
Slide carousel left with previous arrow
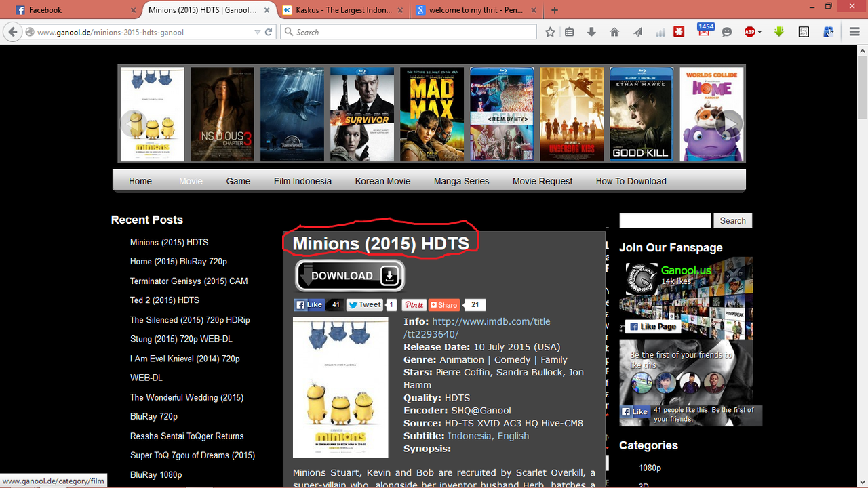(x=133, y=123)
